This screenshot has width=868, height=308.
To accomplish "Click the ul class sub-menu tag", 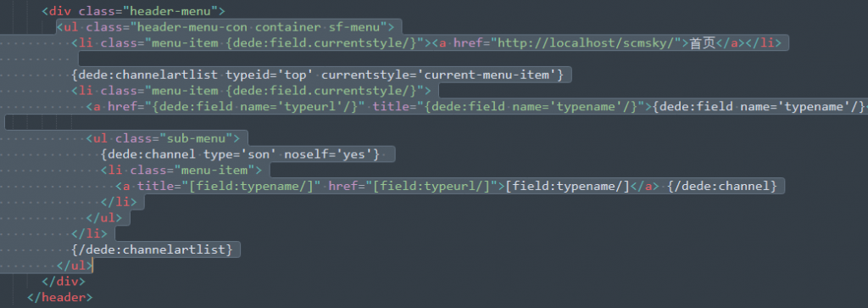I will pyautogui.click(x=163, y=138).
